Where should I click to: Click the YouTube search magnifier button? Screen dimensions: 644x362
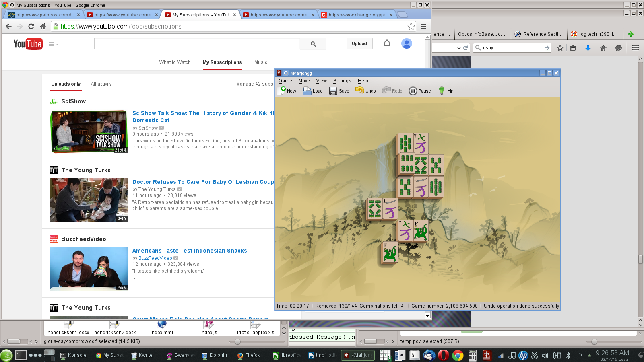pyautogui.click(x=313, y=44)
